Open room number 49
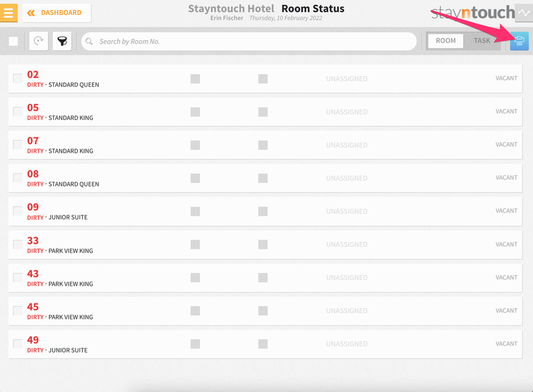The width and height of the screenshot is (533, 392). (33, 340)
